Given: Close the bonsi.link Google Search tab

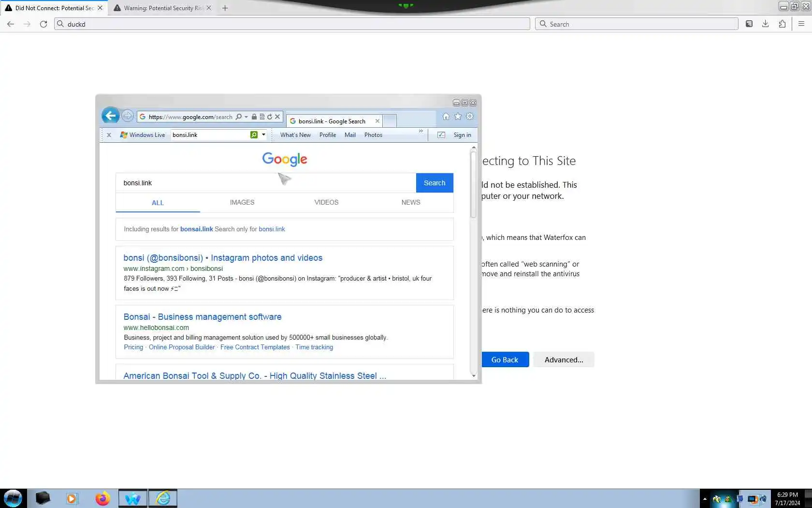Looking at the screenshot, I should [377, 121].
